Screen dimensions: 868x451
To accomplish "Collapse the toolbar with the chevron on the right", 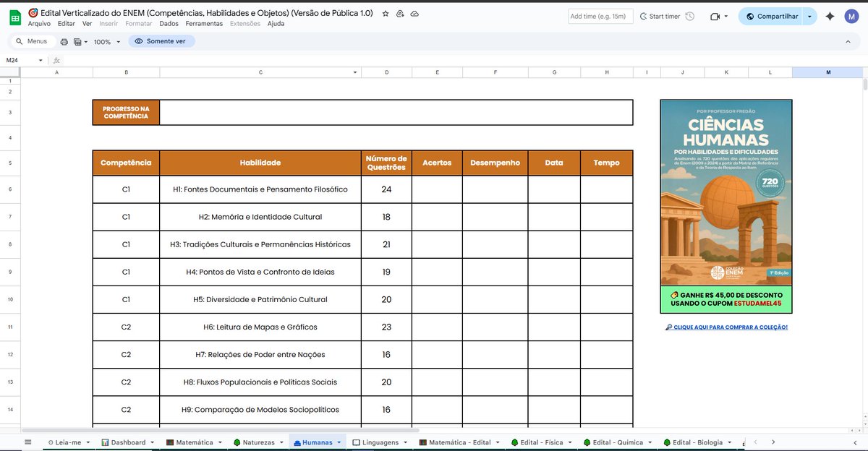I will 848,41.
